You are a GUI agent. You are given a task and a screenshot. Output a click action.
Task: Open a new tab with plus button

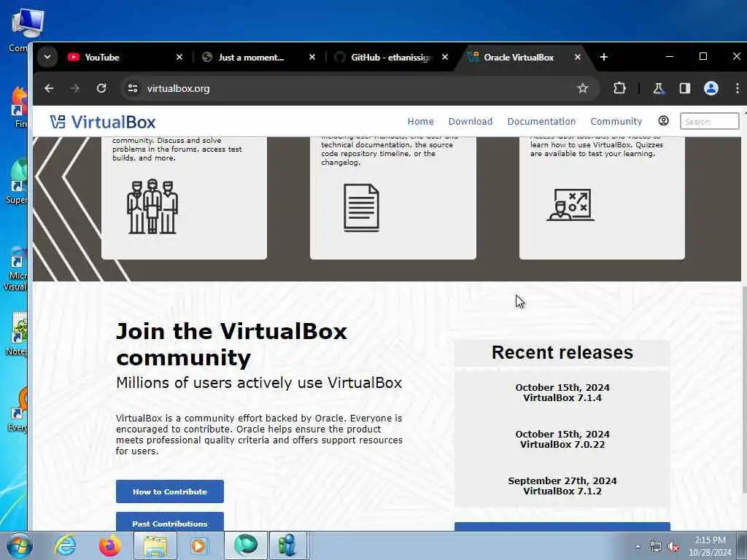tap(604, 57)
